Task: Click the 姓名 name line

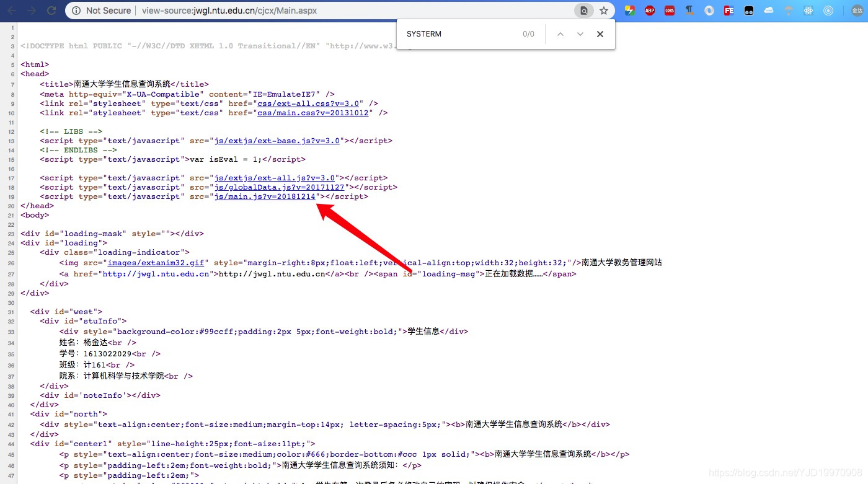Action: pyautogui.click(x=98, y=342)
